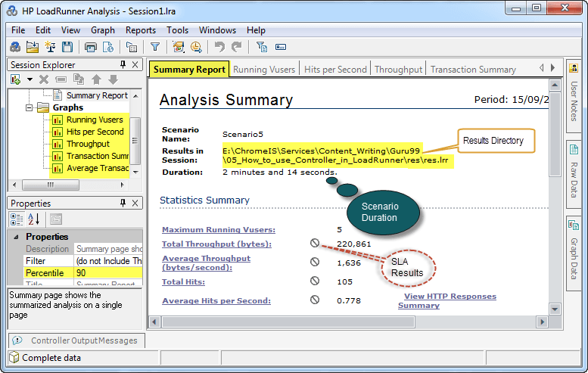Collapse the Graphs tree folder
This screenshot has width=588, height=373.
click(x=30, y=108)
